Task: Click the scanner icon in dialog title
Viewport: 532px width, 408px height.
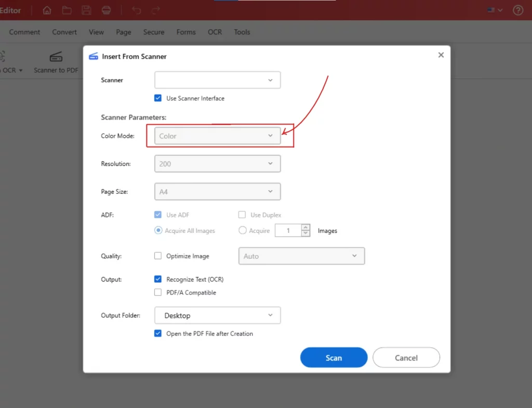Action: click(x=94, y=56)
